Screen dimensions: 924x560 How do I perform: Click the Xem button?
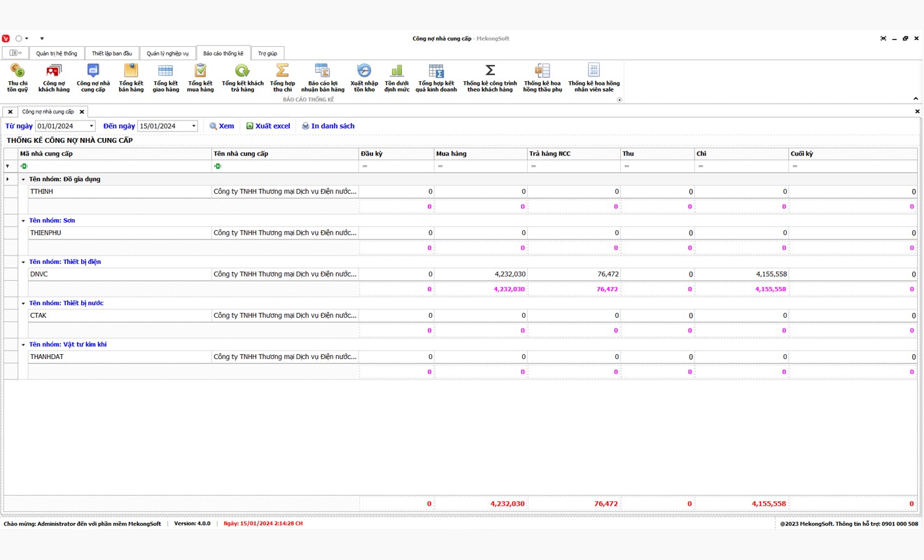pos(222,126)
